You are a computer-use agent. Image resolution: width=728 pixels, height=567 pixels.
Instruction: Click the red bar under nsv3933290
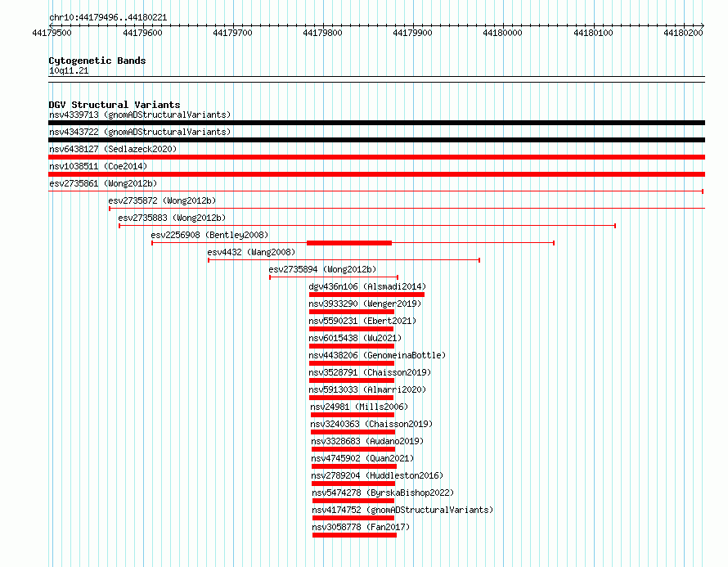[352, 312]
